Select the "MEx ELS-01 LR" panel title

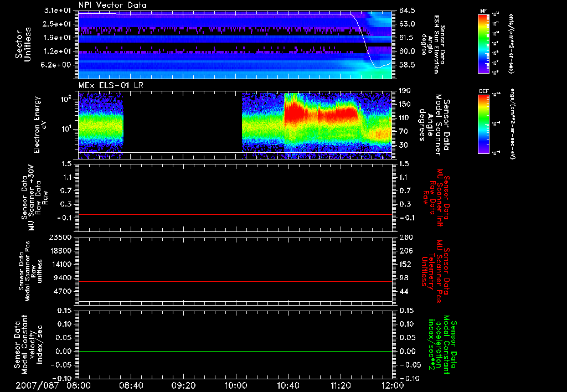(111, 85)
